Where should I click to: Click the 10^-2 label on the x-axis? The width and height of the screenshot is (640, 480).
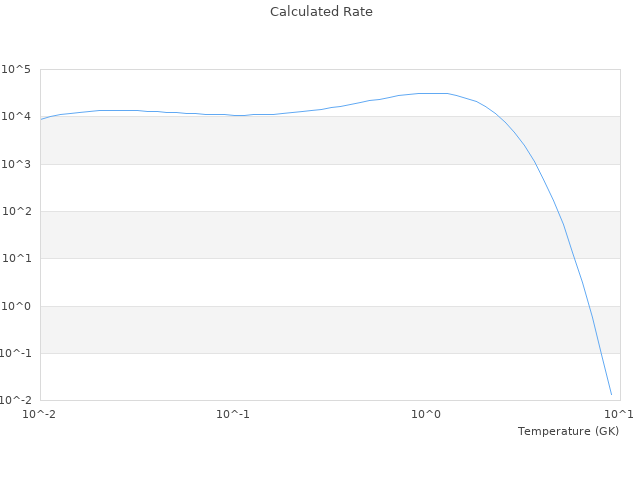(x=40, y=414)
